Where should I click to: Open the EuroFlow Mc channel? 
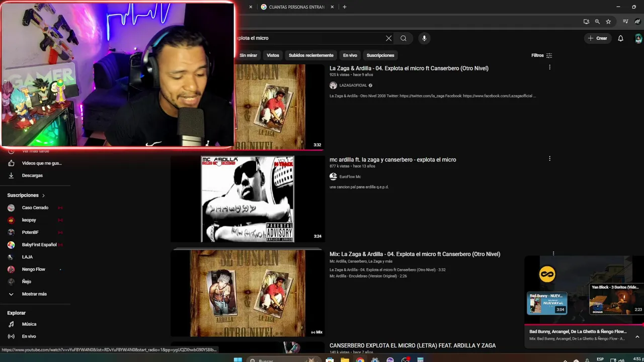(350, 177)
